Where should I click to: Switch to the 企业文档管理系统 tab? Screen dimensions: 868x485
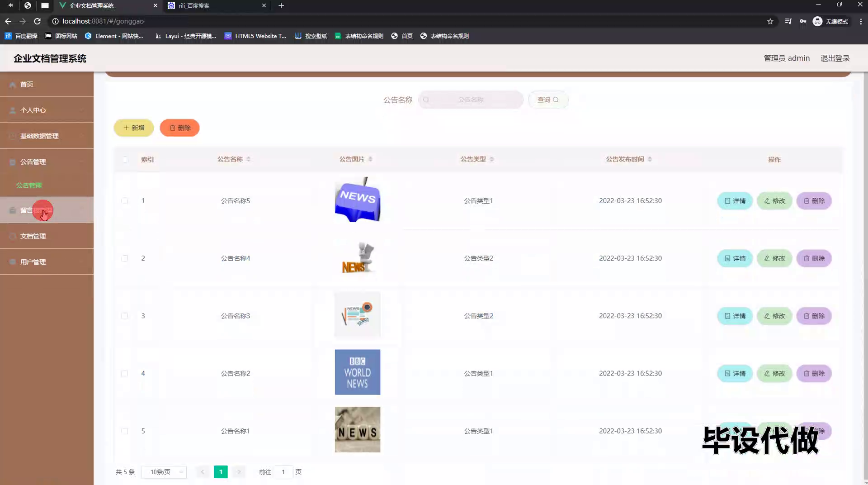108,5
